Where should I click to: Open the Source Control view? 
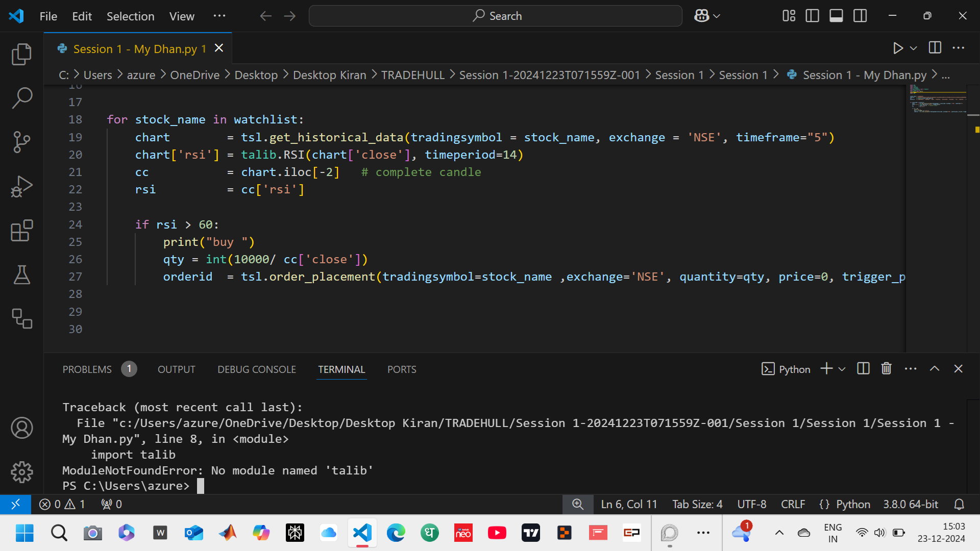coord(21,142)
